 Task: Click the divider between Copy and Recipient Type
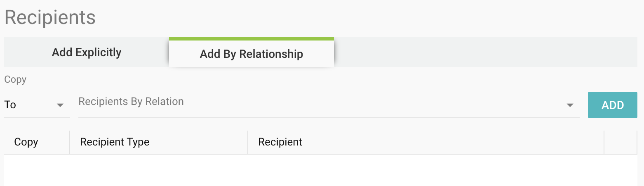70,142
